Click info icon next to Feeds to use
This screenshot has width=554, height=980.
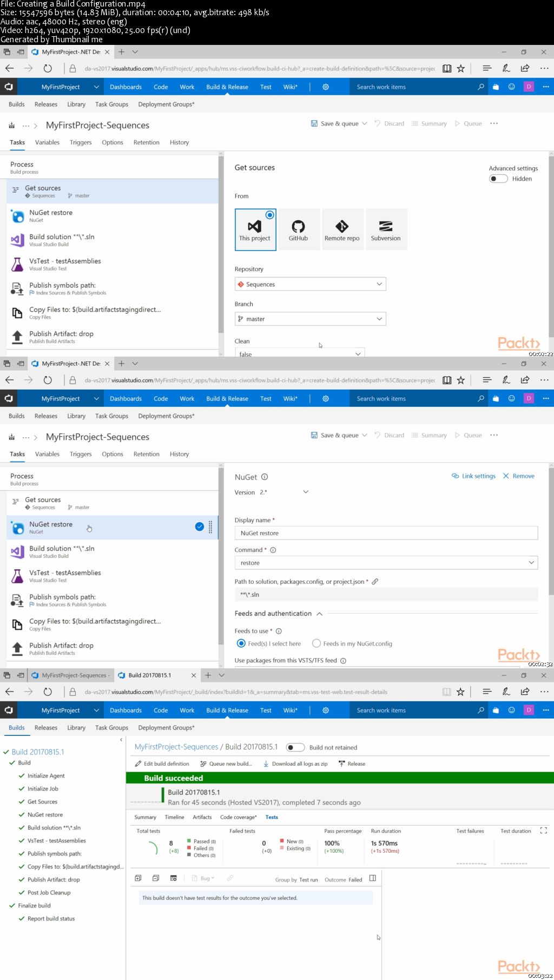[x=279, y=631]
